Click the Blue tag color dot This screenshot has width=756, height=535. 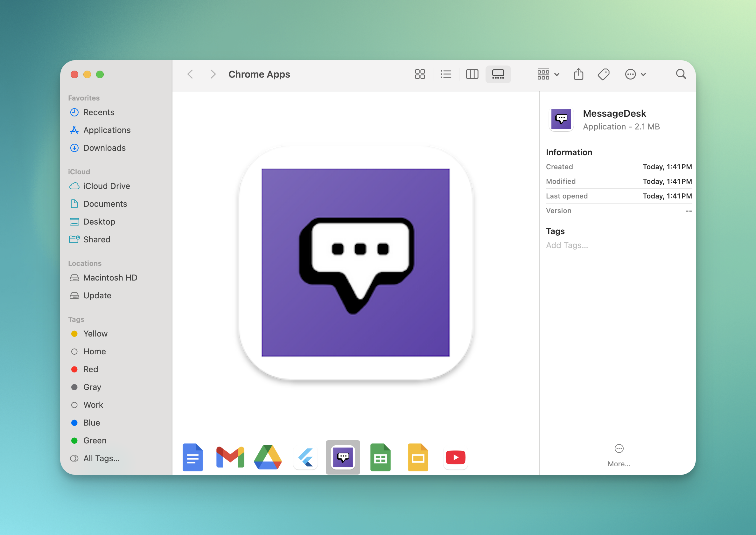coord(74,423)
